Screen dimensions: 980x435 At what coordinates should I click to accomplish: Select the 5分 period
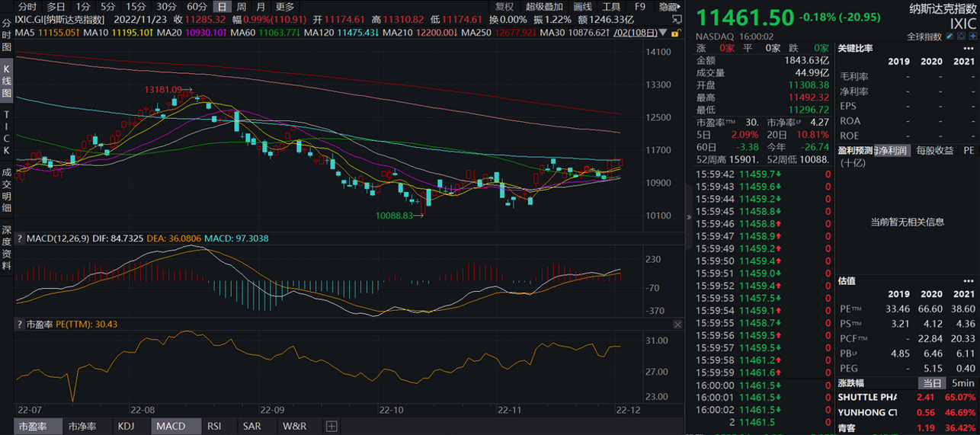click(108, 7)
